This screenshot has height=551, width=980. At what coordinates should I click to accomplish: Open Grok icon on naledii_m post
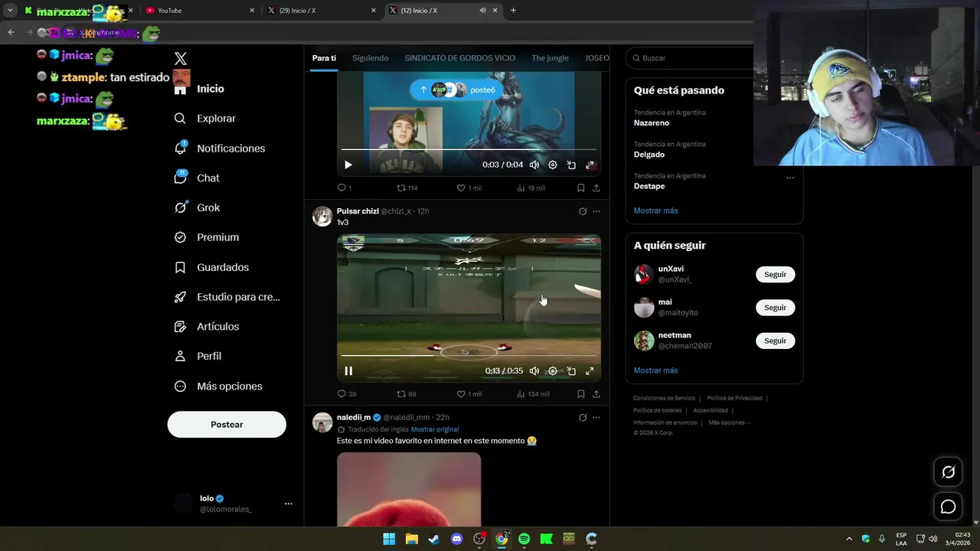(583, 418)
